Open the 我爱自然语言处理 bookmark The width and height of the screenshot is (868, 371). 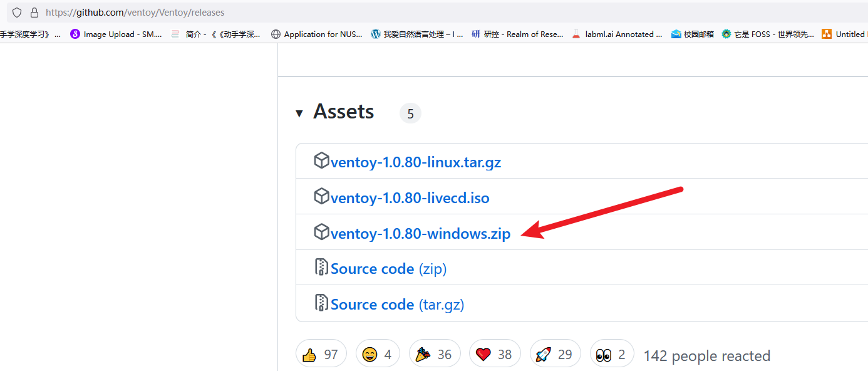pyautogui.click(x=417, y=34)
